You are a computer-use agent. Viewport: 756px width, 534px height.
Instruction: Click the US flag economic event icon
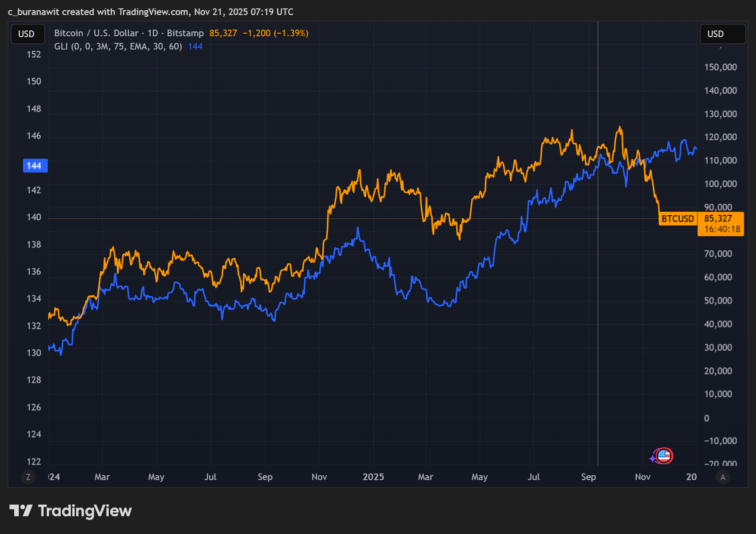tap(664, 456)
